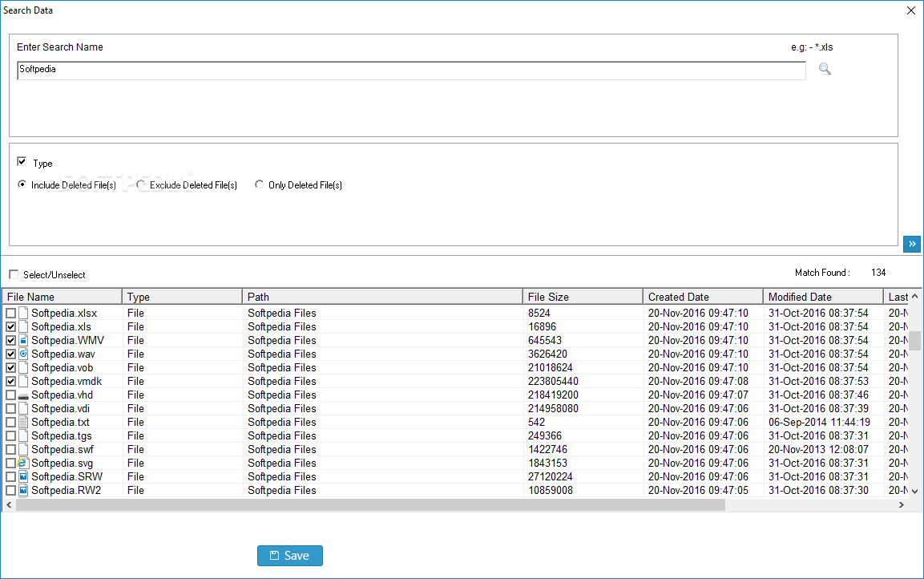Click the Softpedia.WMV file icon

[x=23, y=340]
